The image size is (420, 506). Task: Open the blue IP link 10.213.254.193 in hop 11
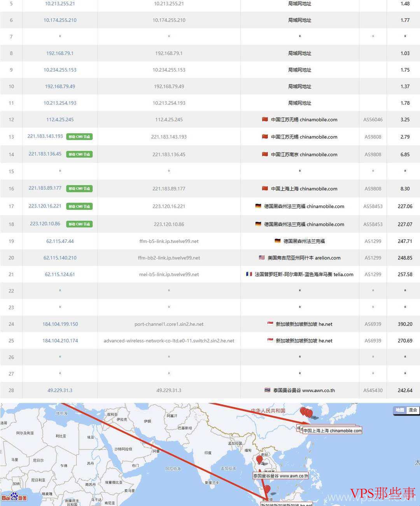tap(60, 103)
